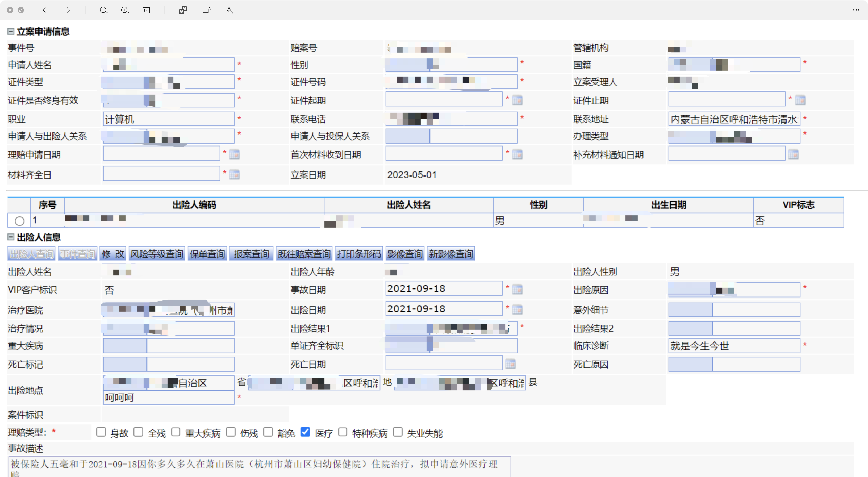Click the 申请人姓名 input field
Viewport: 868px width, 477px height.
click(x=169, y=65)
